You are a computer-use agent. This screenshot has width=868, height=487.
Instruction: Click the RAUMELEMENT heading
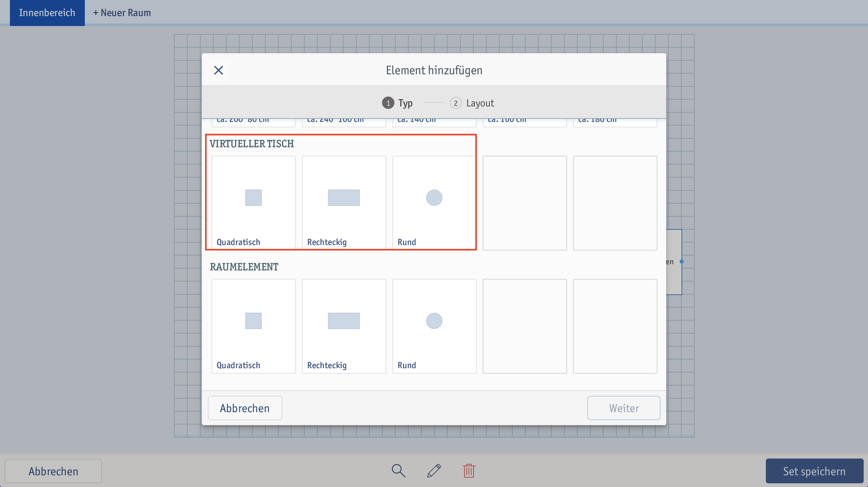pos(244,267)
